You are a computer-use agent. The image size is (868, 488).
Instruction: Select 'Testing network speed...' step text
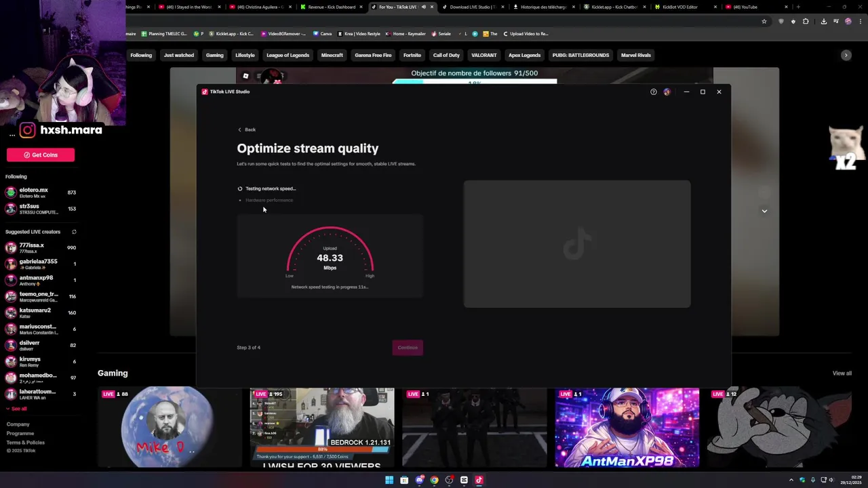(271, 188)
